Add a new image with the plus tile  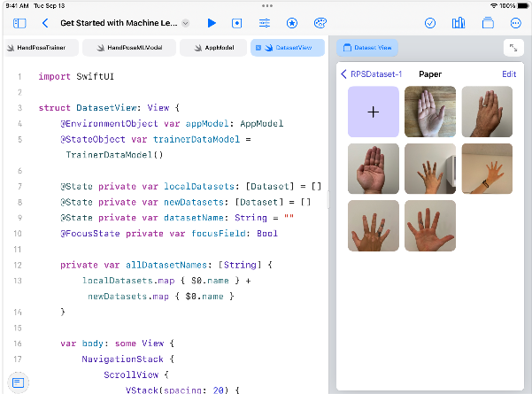click(373, 112)
